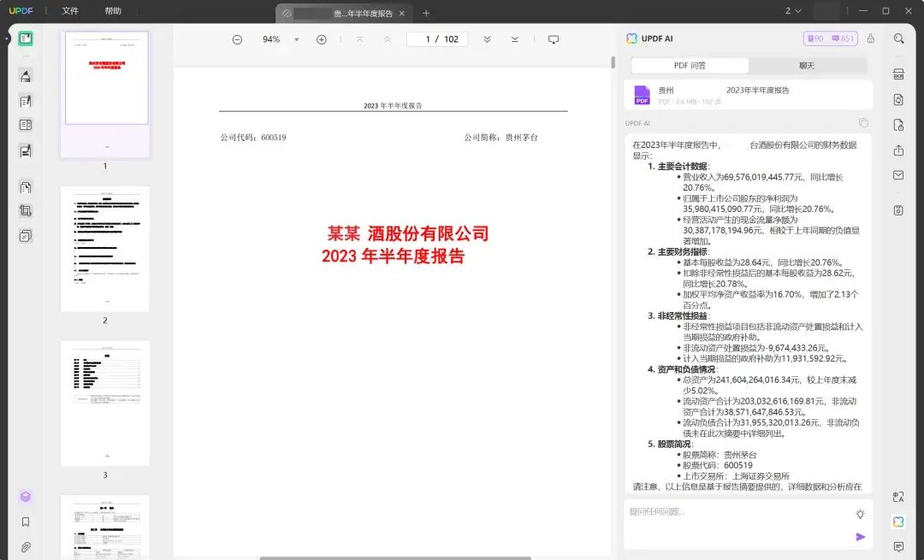
Task: Switch to the PDF 问答 tab
Action: [x=690, y=65]
